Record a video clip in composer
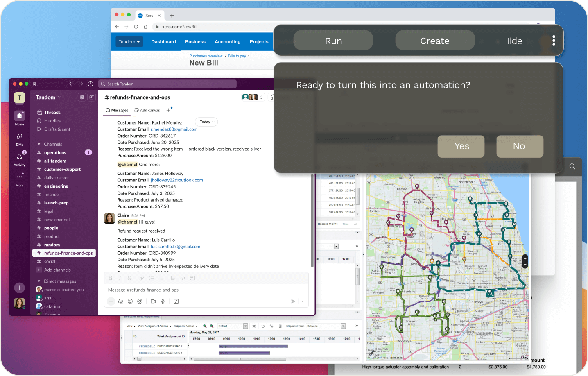Viewport: 588px width, 376px height. 153,301
